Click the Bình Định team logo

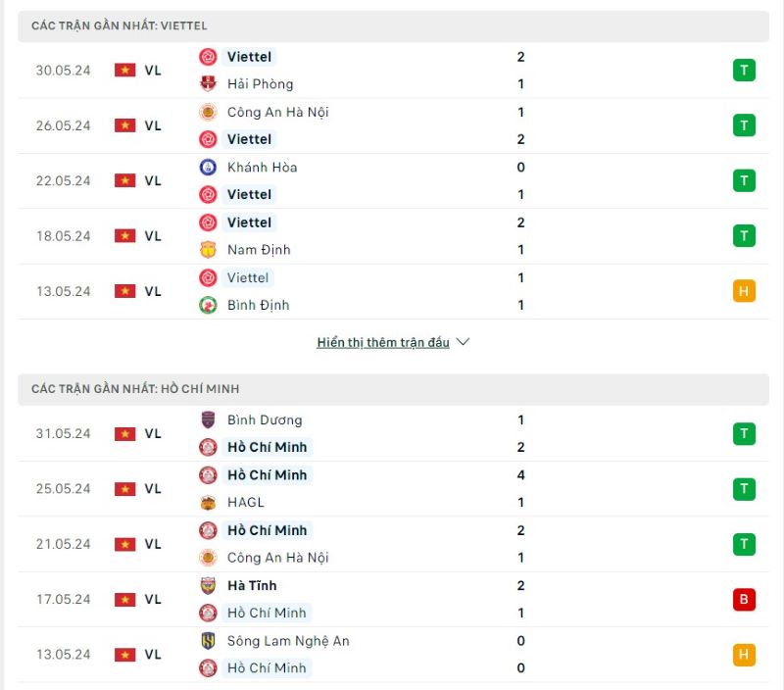208,305
